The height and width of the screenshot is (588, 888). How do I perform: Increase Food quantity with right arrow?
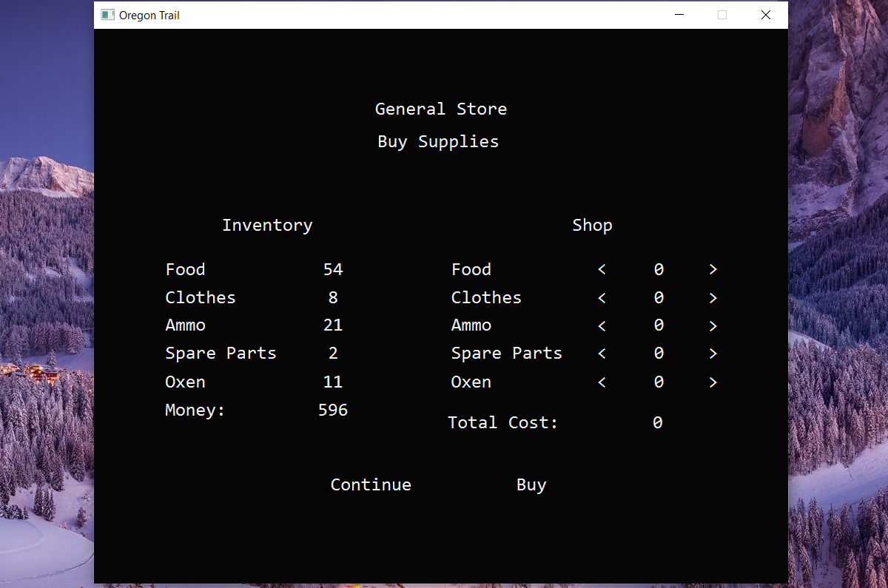pos(713,270)
